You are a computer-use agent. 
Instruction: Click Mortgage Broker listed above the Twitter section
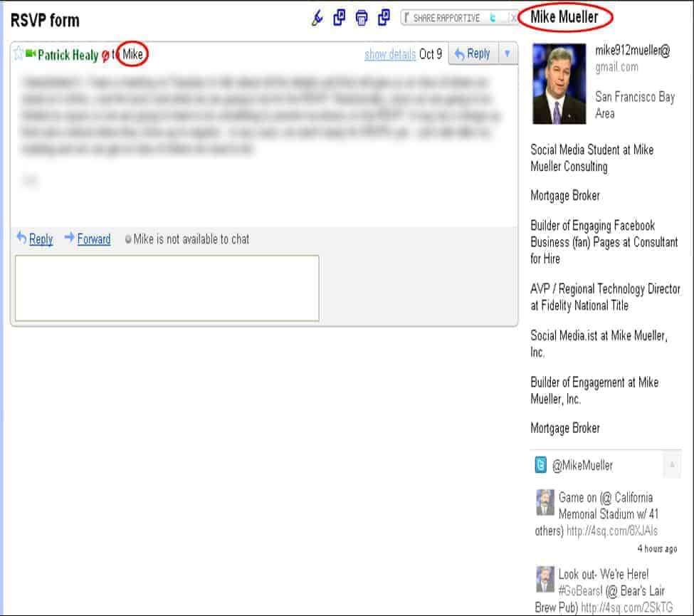coord(564,428)
